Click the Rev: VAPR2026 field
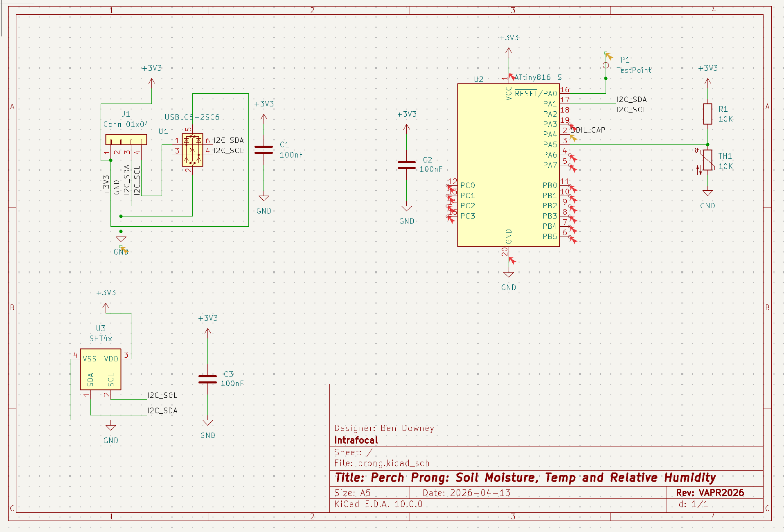 tap(710, 493)
